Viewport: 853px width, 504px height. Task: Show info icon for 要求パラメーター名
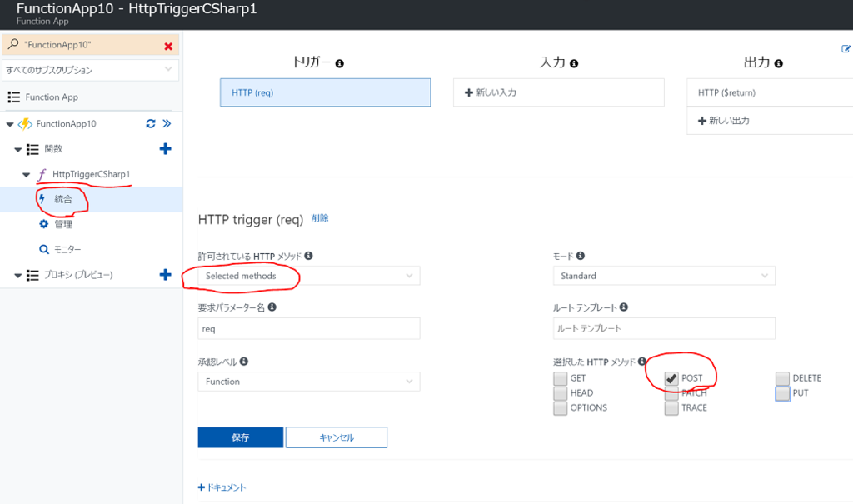pos(272,307)
